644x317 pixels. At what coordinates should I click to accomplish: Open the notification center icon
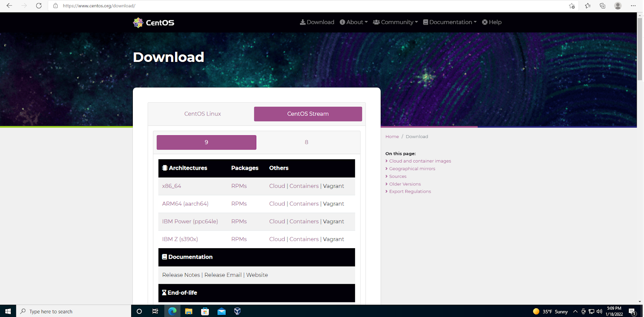[632, 311]
